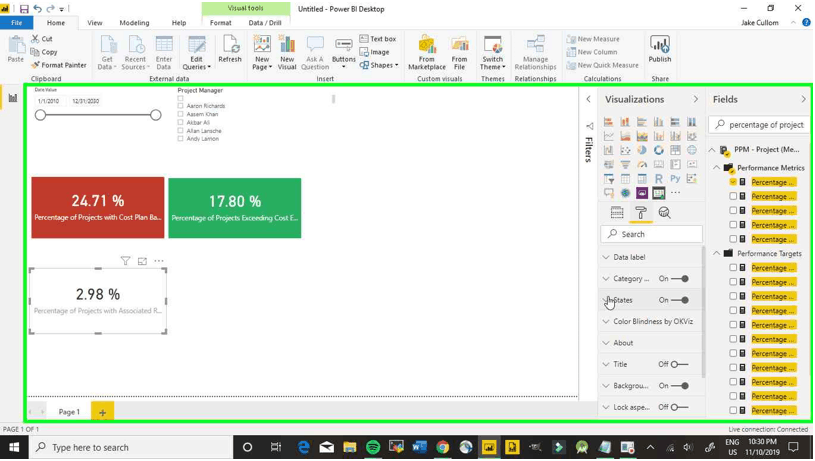Switch to the Modeling ribbon tab
The width and height of the screenshot is (815, 461).
(x=134, y=23)
